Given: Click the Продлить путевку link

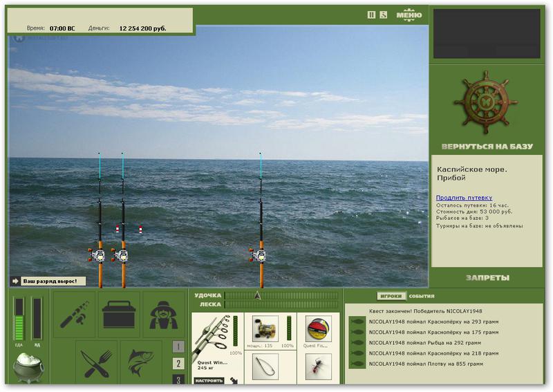Looking at the screenshot, I should point(464,198).
